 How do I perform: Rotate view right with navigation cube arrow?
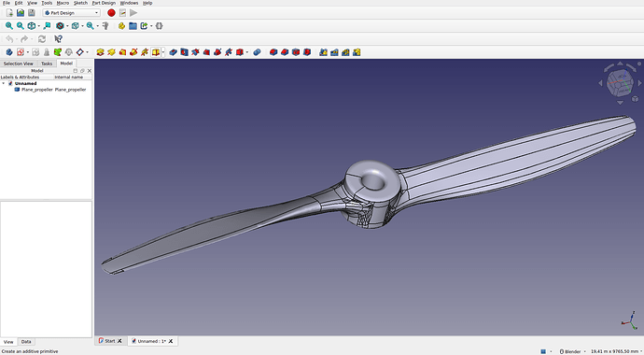(x=640, y=83)
